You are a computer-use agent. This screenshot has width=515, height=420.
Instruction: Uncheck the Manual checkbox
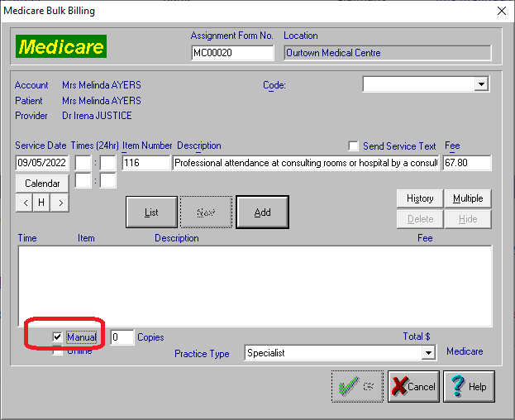coord(57,336)
